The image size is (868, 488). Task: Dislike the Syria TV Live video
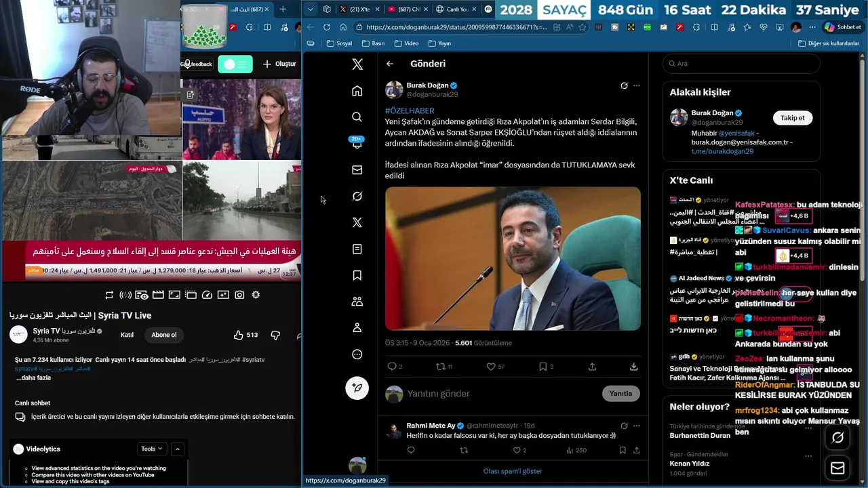pyautogui.click(x=275, y=335)
